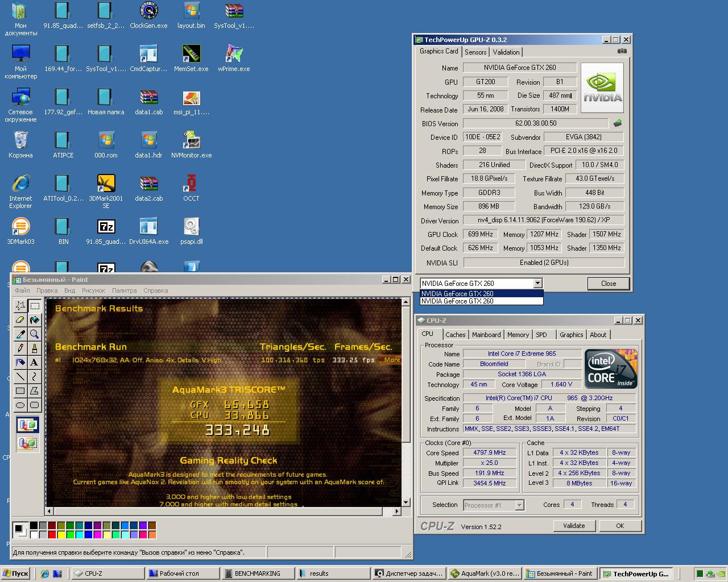The image size is (728, 582).
Task: Switch to the Validation tab in GPU-Z
Action: (x=506, y=52)
